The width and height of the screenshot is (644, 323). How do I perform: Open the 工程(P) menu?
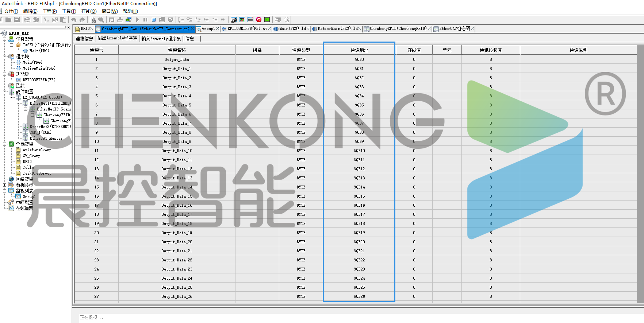click(x=50, y=11)
